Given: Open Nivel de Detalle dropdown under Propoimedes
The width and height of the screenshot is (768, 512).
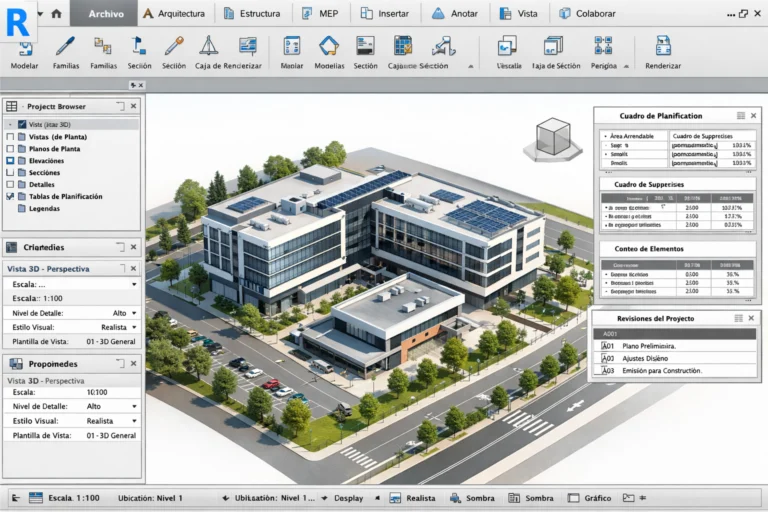Looking at the screenshot, I should (x=134, y=406).
